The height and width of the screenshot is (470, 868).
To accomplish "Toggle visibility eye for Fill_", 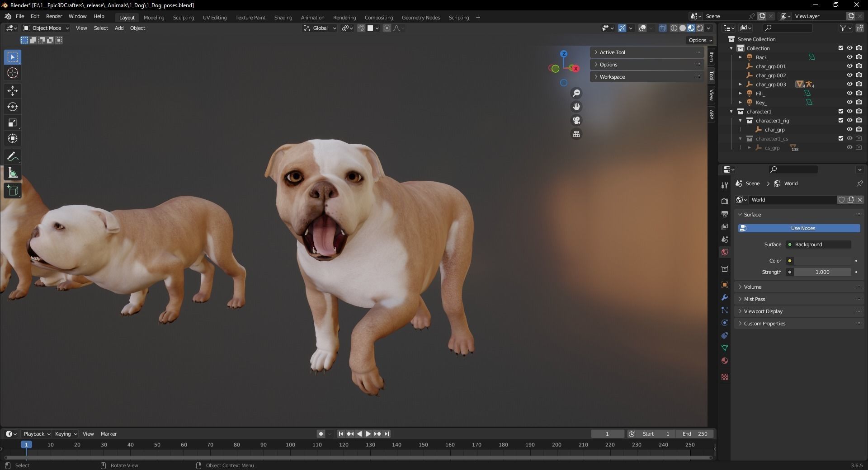I will 849,93.
